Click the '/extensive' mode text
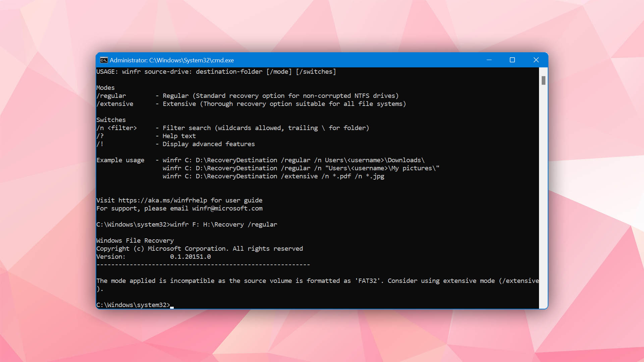This screenshot has width=644, height=362. pos(115,104)
